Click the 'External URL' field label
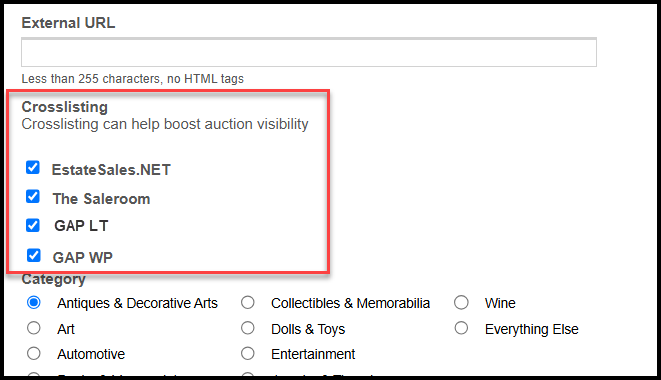Viewport: 661px width, 380px height. coord(68,23)
